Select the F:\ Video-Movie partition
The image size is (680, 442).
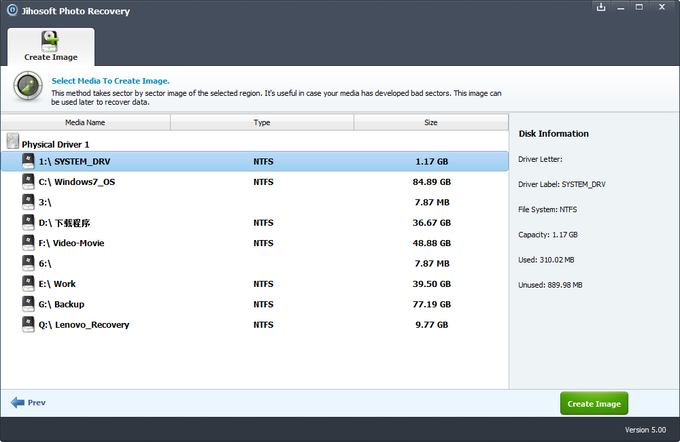tap(72, 243)
